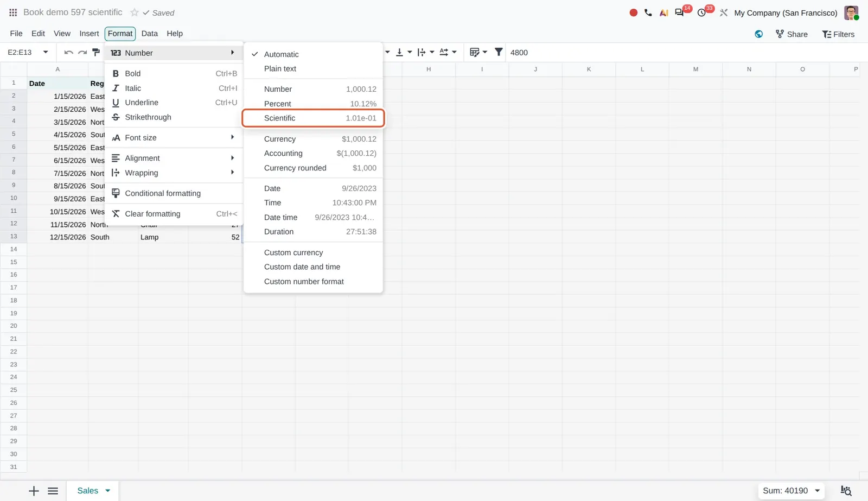Screen dimensions: 868x501
Task: Expand the Alignment submenu
Action: click(174, 158)
